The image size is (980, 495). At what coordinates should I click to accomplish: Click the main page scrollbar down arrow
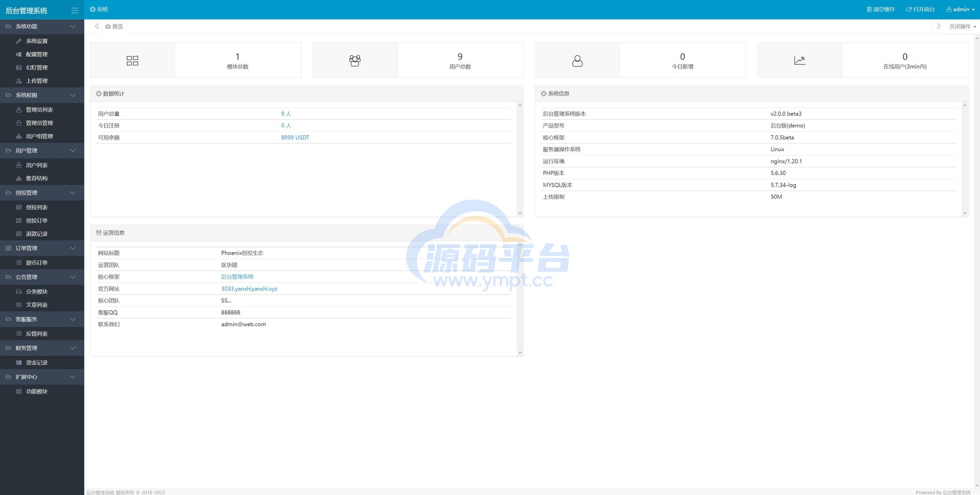(977, 485)
